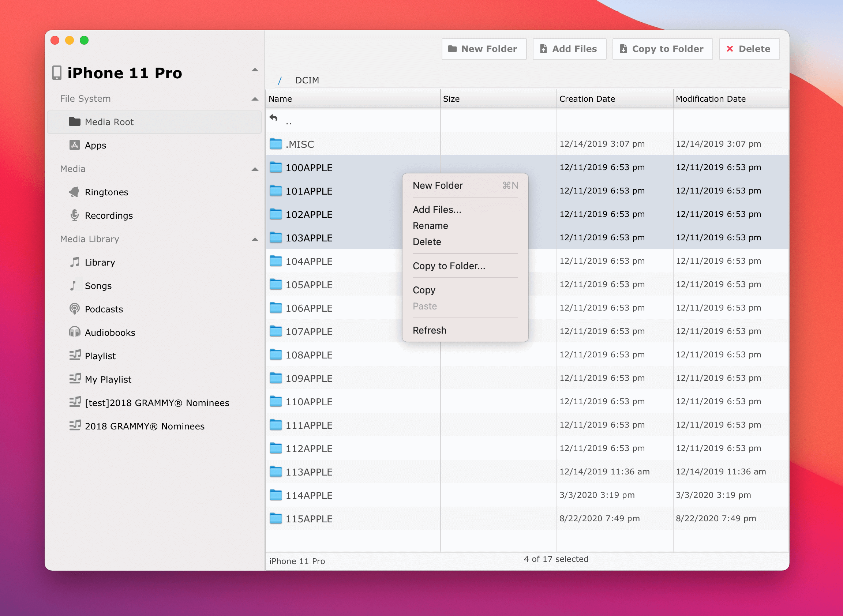This screenshot has height=616, width=843.
Task: Select the 102APPLE folder name
Action: tap(309, 215)
